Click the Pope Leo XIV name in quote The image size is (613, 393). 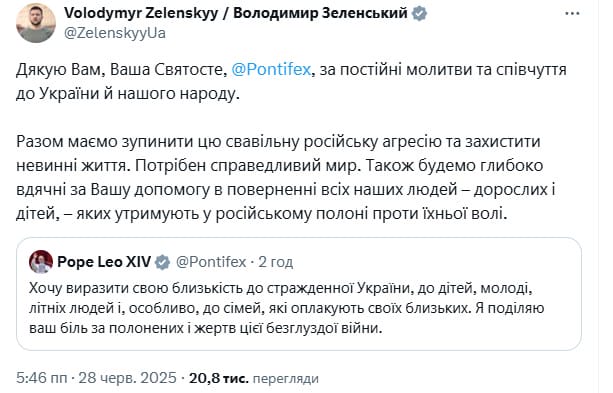coord(104,262)
